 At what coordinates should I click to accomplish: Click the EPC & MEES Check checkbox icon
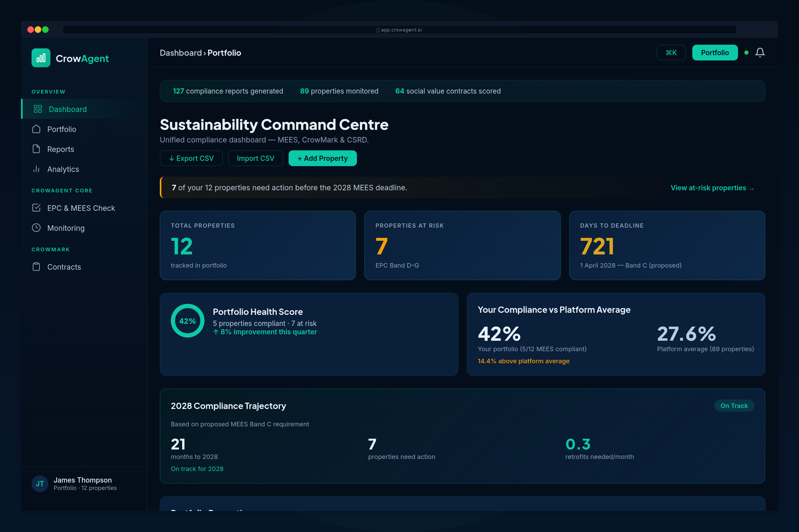36,208
